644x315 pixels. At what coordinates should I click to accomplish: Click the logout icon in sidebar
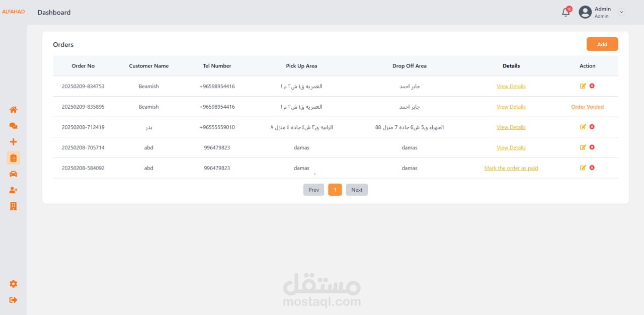14,300
